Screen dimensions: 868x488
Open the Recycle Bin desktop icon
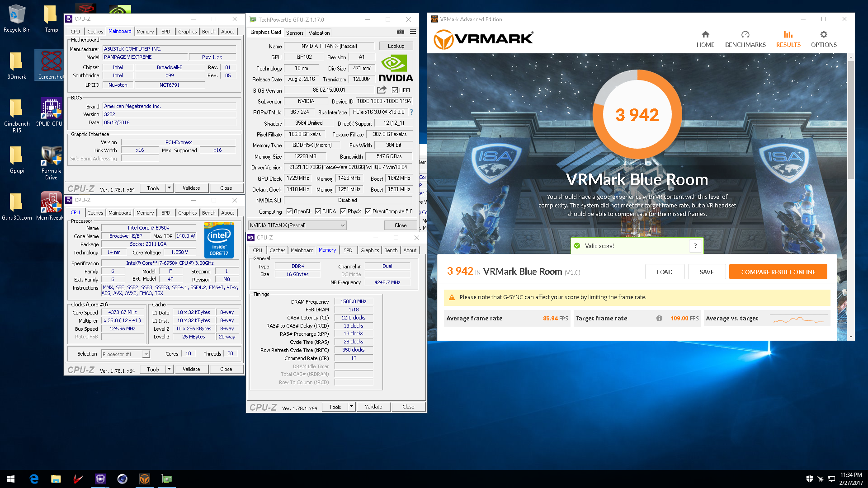[17, 19]
